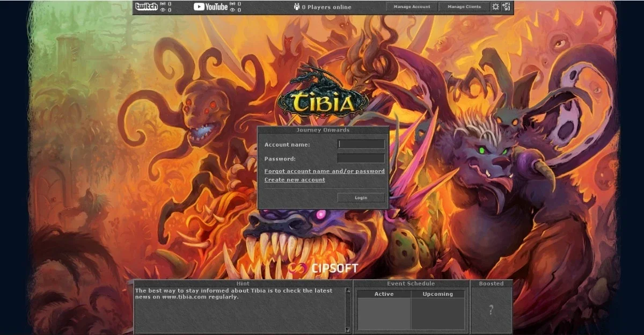The height and width of the screenshot is (335, 644).
Task: Focus the Account name field
Action: (x=361, y=144)
